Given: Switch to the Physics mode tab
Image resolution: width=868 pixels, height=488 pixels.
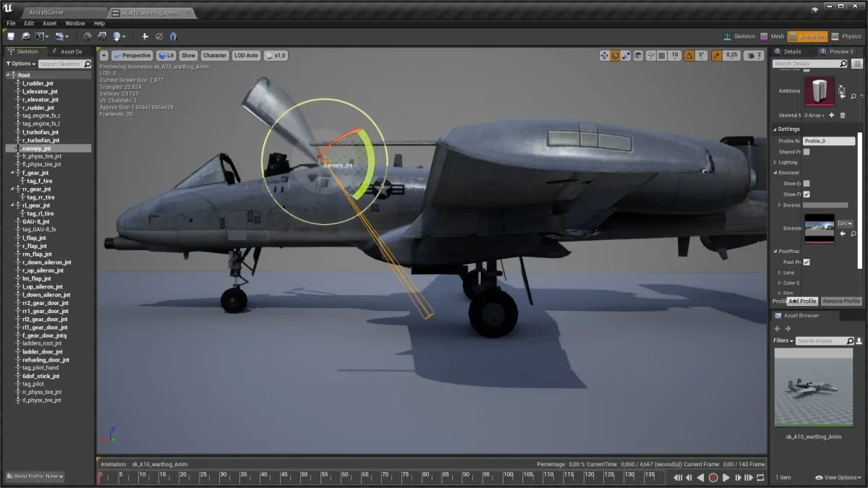Looking at the screenshot, I should (x=846, y=36).
